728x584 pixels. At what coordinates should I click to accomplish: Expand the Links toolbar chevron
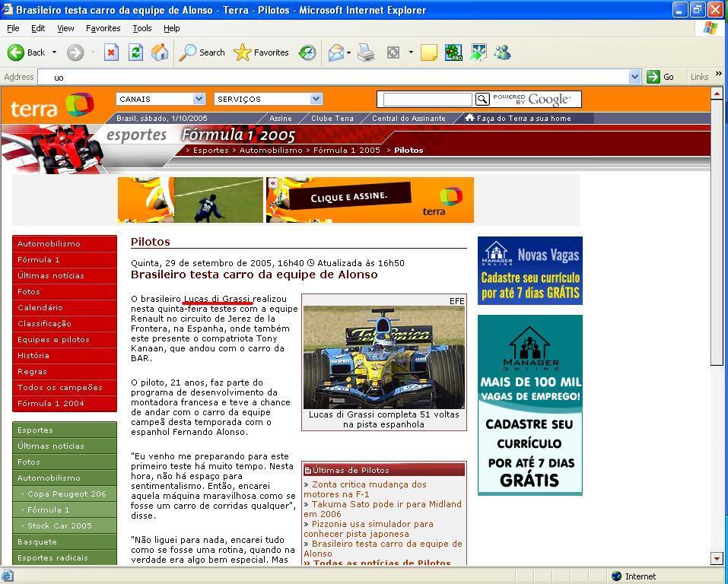point(719,74)
